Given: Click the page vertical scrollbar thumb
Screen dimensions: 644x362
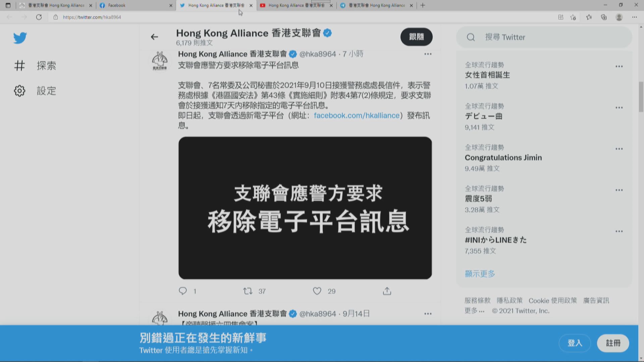Looking at the screenshot, I should [641, 97].
